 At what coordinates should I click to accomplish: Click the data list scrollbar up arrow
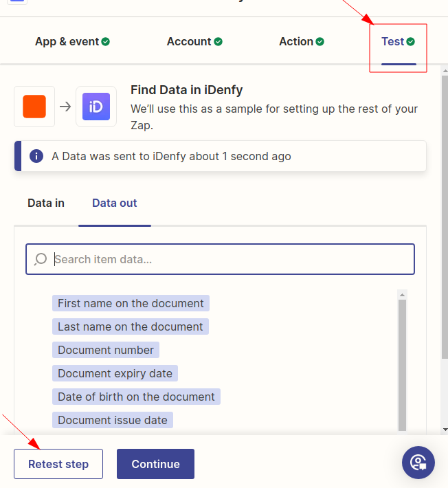[402, 294]
